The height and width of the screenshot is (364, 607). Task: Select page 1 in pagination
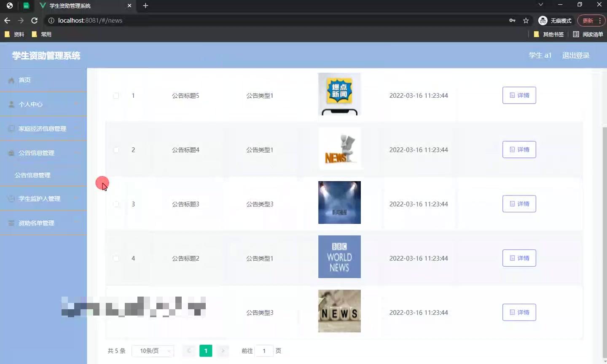[x=206, y=351]
